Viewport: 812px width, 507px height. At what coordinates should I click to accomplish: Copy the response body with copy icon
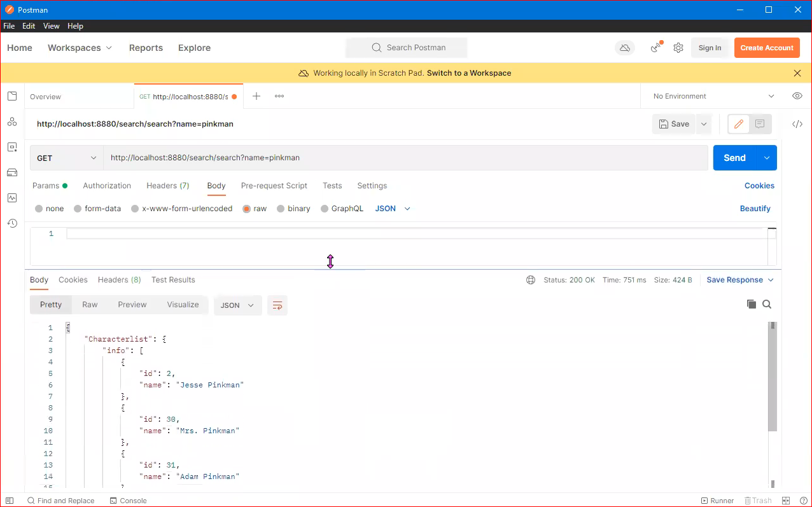752,304
